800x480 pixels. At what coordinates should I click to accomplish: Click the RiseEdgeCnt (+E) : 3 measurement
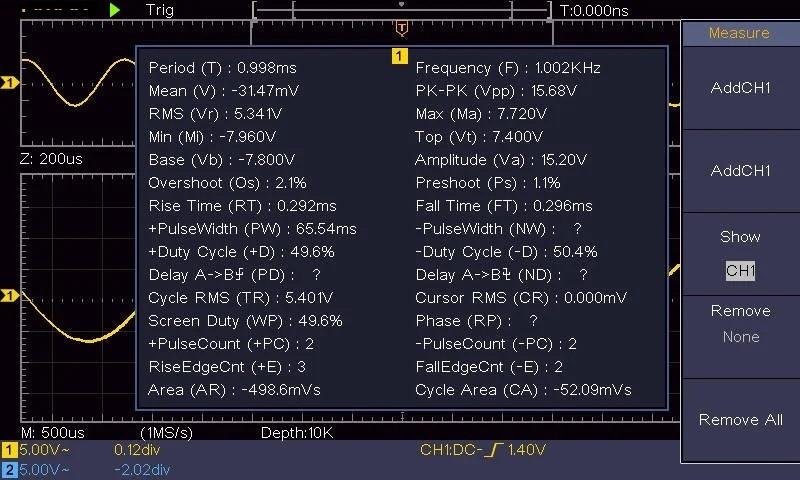point(227,367)
